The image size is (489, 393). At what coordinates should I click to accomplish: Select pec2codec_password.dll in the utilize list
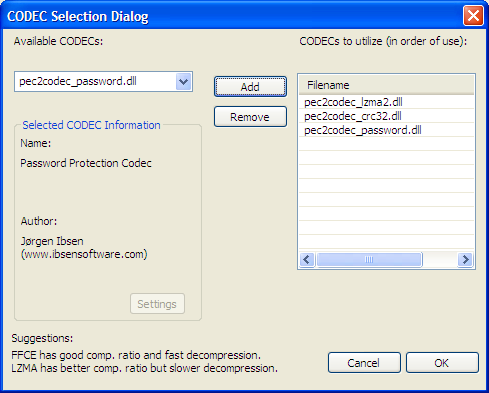pyautogui.click(x=386, y=130)
